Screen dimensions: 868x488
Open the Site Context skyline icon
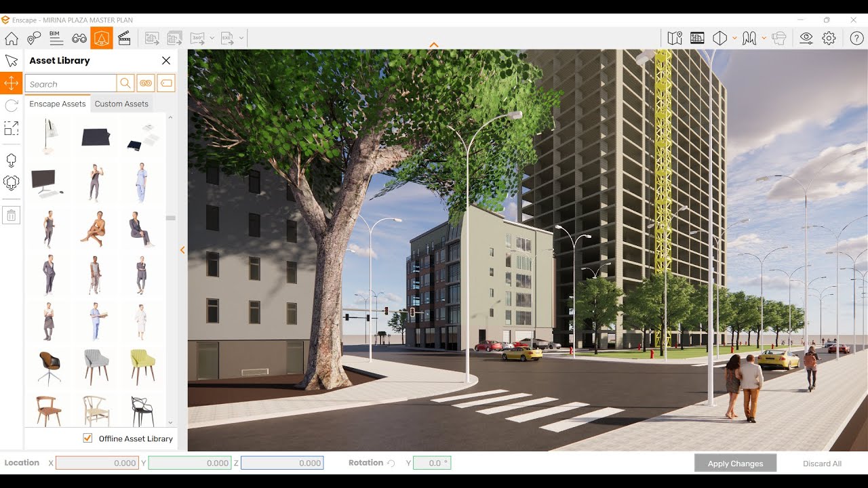tap(697, 38)
